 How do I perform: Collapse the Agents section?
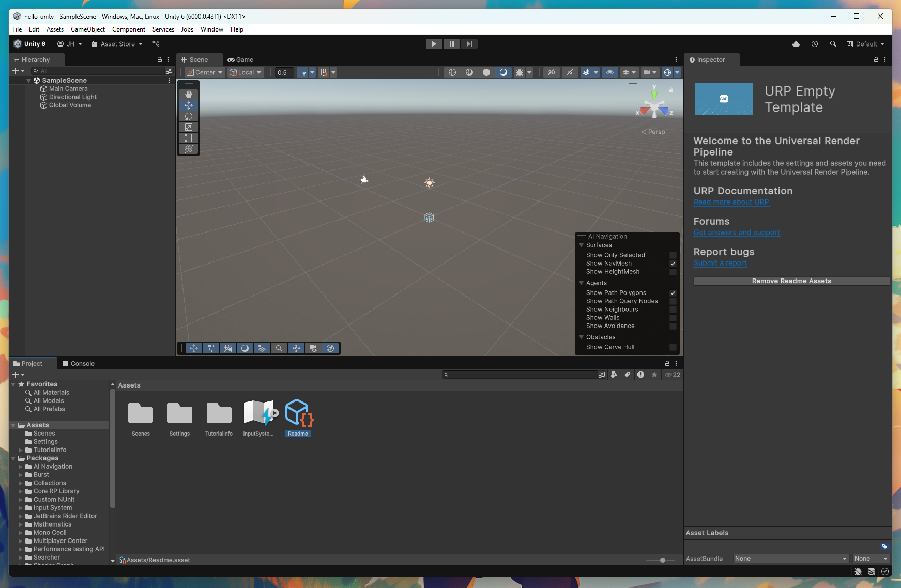(582, 283)
